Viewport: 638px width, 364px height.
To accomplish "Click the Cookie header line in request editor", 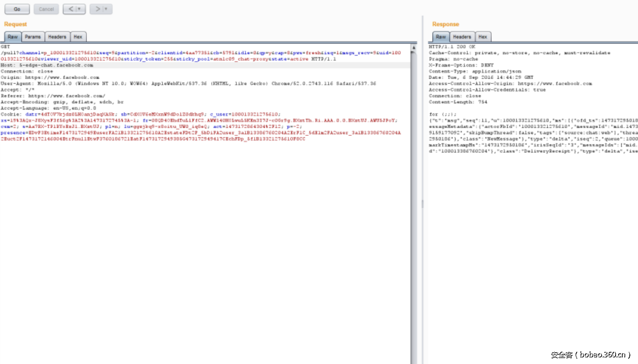I will click(102, 114).
